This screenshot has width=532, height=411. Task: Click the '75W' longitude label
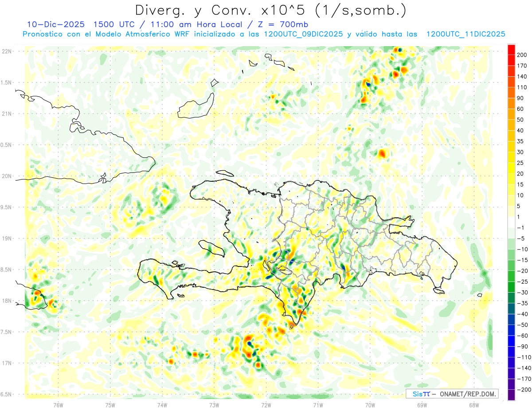pyautogui.click(x=110, y=405)
